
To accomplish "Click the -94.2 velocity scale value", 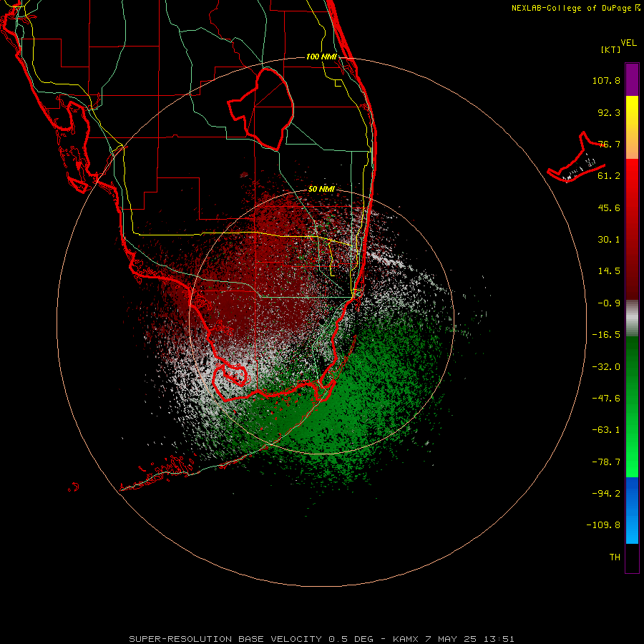I will tap(606, 494).
